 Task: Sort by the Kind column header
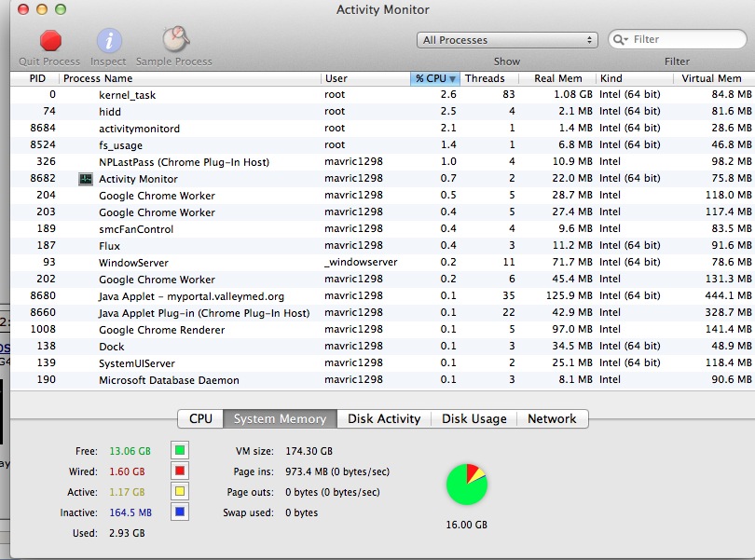point(635,78)
